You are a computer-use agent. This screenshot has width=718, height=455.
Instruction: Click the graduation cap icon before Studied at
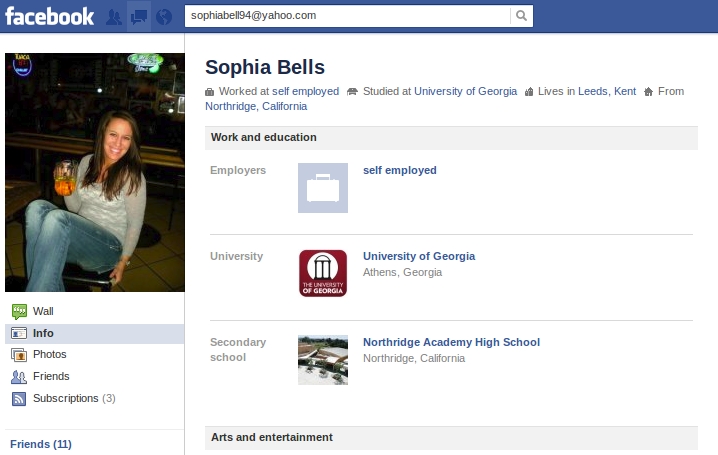coord(352,92)
